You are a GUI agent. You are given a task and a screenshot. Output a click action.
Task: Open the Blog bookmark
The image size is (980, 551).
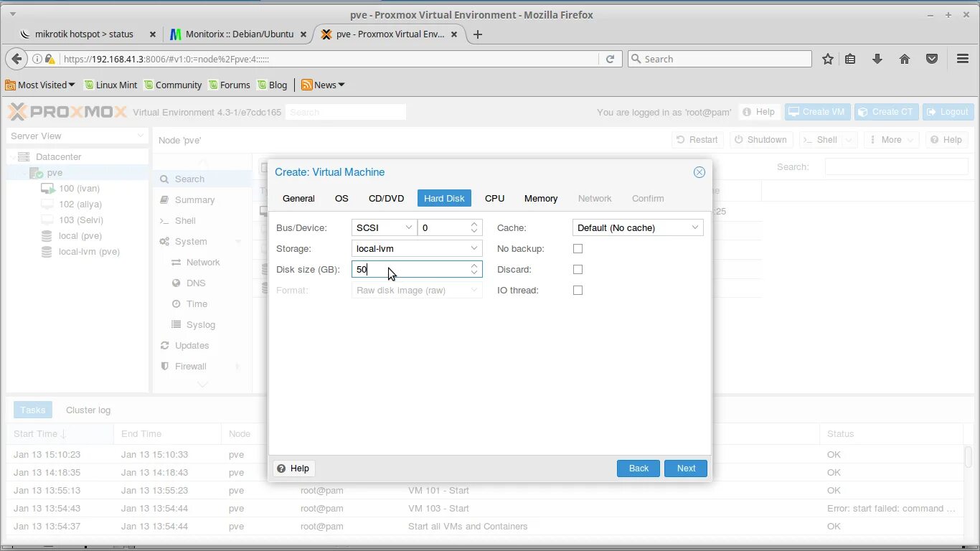273,85
